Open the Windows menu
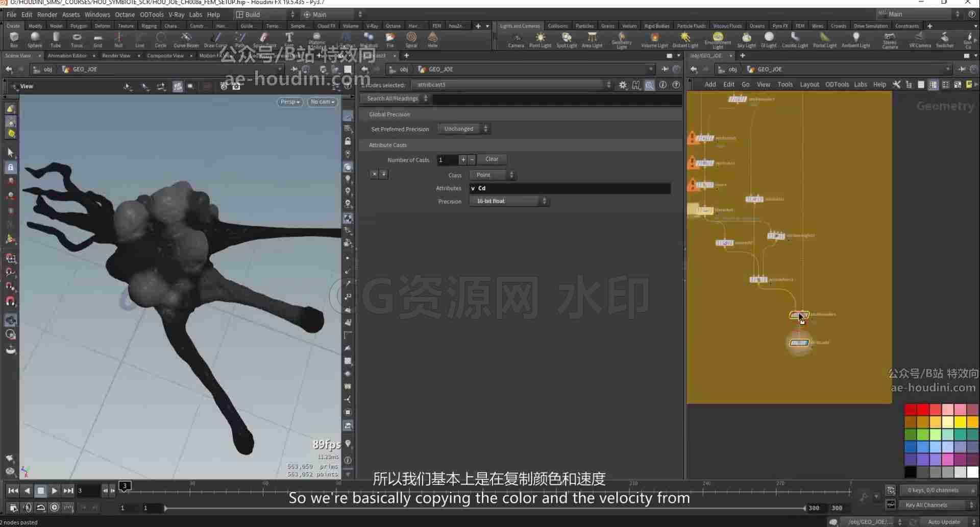 pos(97,14)
